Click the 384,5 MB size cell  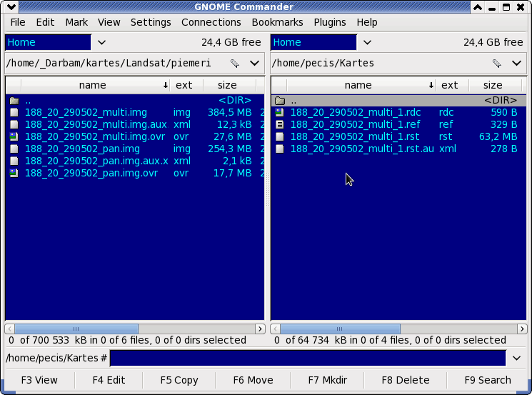(x=230, y=113)
